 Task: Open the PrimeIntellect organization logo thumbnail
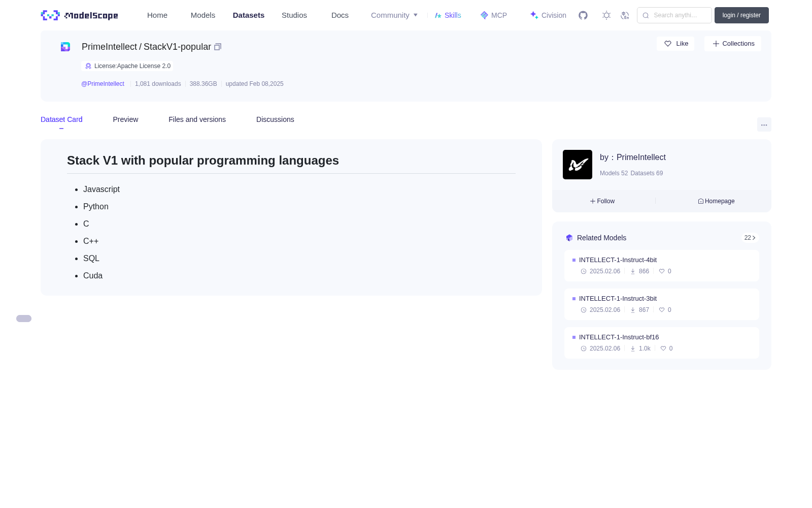coord(578,165)
